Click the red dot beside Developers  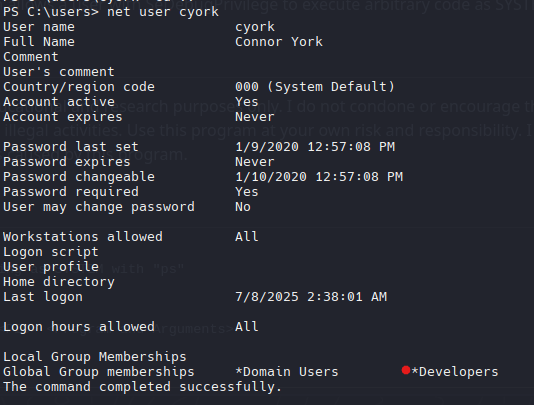(405, 370)
